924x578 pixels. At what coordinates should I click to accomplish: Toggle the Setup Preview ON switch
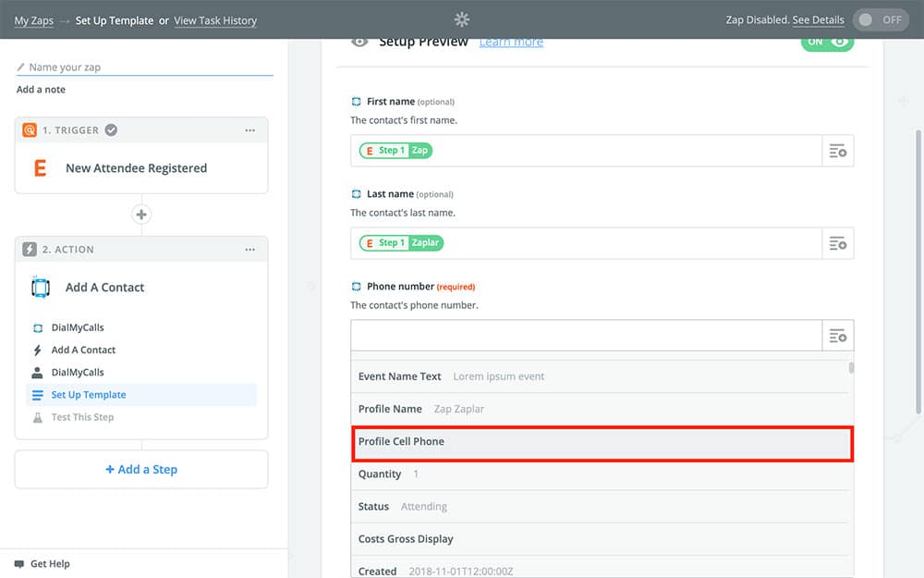(827, 42)
